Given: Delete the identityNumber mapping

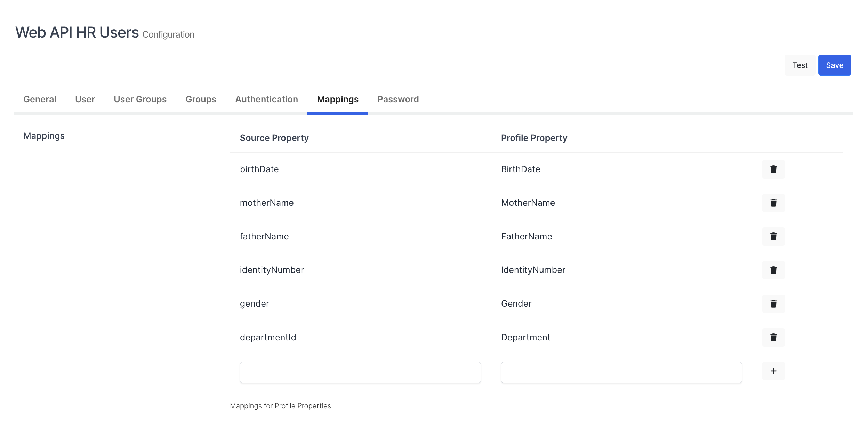Looking at the screenshot, I should point(773,270).
